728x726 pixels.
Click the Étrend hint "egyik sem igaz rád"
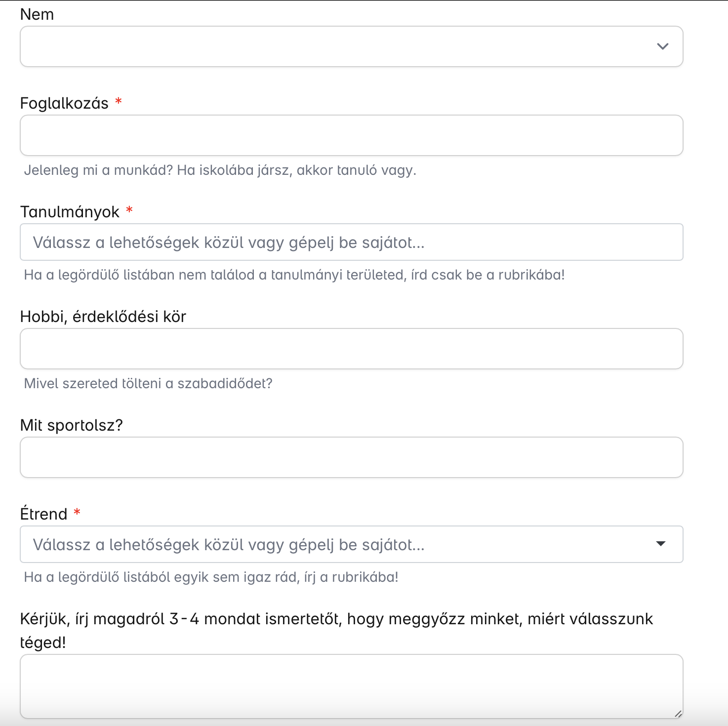(211, 577)
